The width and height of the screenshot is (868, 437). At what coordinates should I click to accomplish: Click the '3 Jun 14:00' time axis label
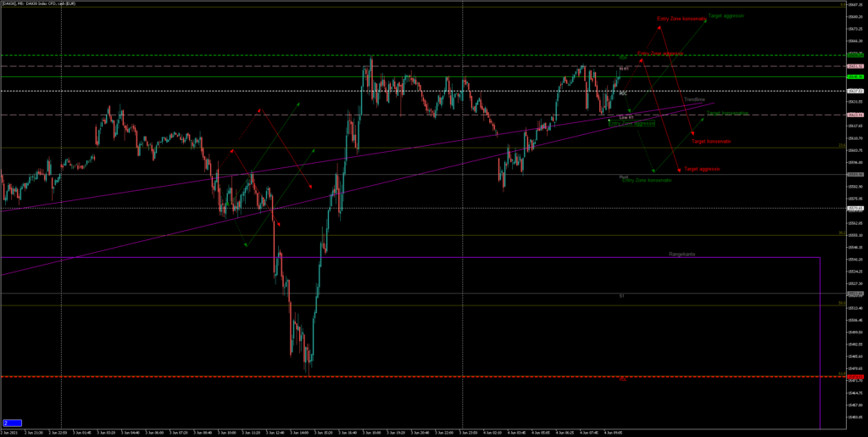coord(300,431)
